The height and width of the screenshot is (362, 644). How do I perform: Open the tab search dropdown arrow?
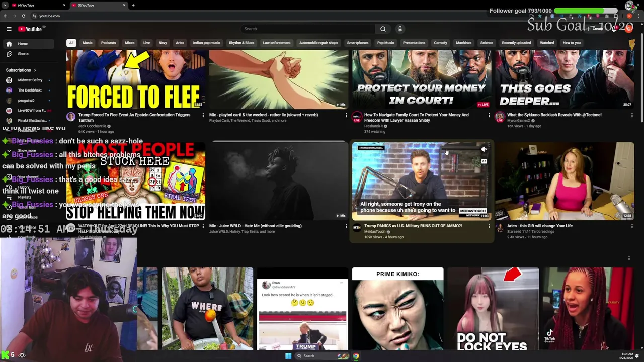(x=5, y=5)
